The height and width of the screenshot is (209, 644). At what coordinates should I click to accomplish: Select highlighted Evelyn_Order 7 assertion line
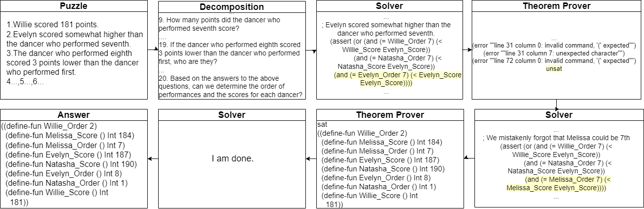click(x=398, y=79)
